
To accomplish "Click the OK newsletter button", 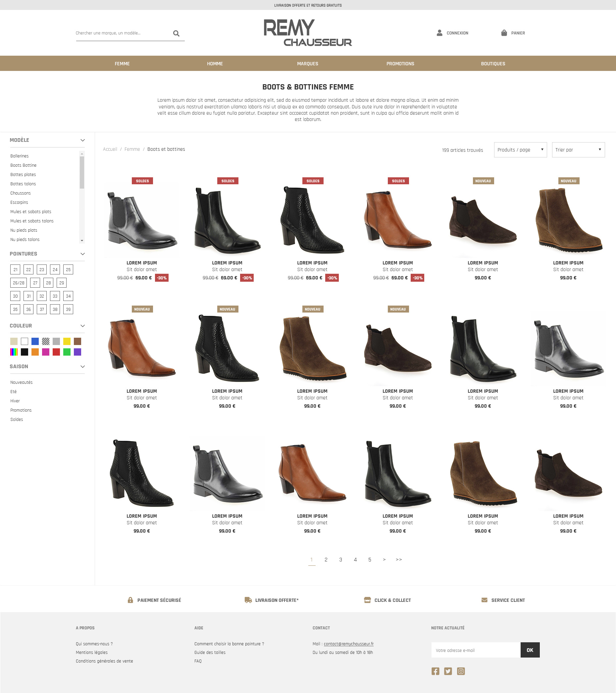I will [x=530, y=650].
